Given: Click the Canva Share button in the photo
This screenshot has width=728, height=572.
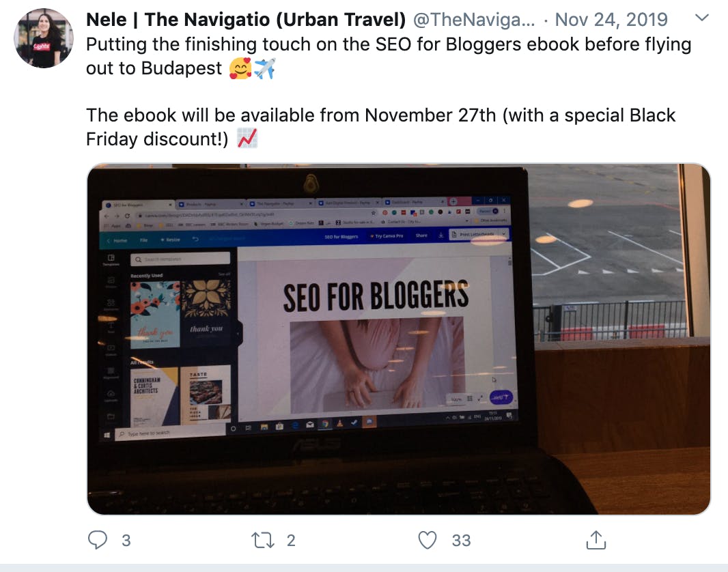Looking at the screenshot, I should (x=421, y=235).
